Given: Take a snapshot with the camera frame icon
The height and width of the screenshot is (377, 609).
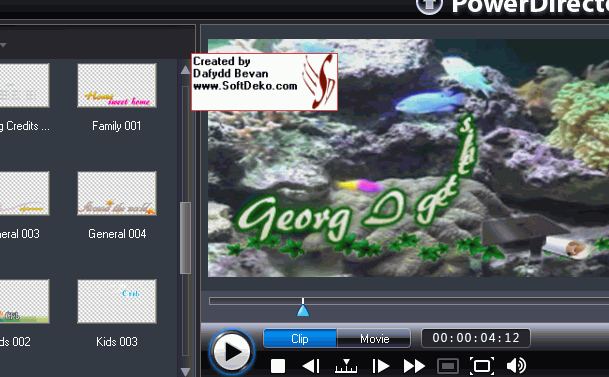Looking at the screenshot, I should click(448, 366).
